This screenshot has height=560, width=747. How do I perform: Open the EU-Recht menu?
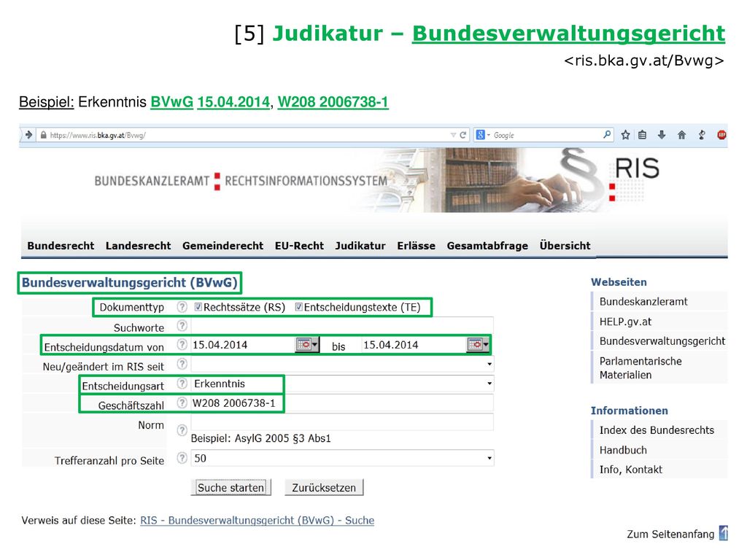tap(299, 246)
